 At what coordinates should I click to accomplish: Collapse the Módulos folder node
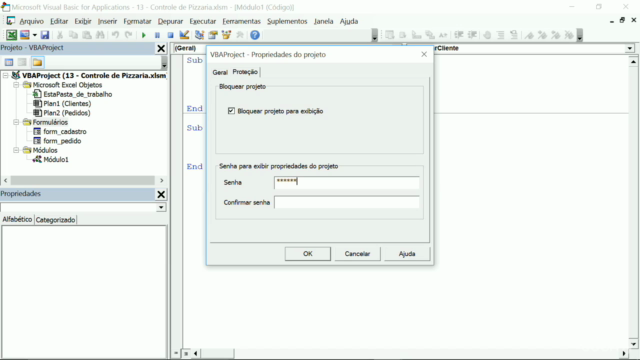tap(16, 150)
